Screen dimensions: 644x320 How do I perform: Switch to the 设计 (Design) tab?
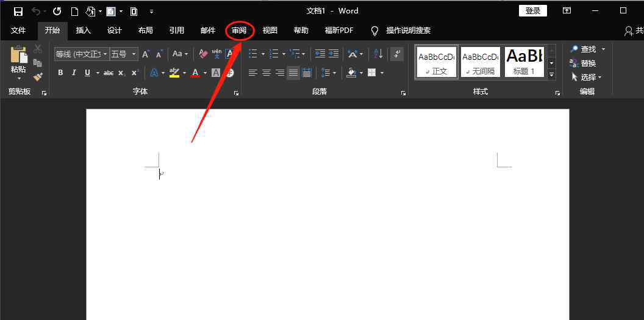coord(115,31)
